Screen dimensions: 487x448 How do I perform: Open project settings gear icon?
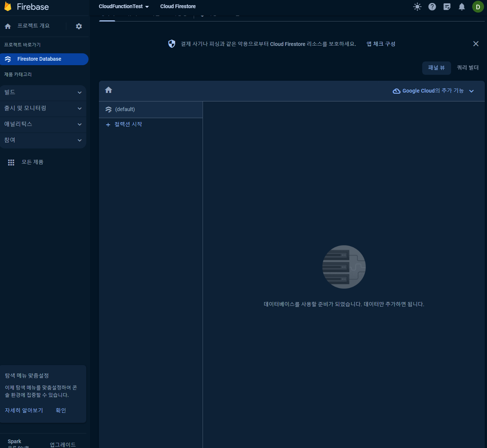(79, 26)
